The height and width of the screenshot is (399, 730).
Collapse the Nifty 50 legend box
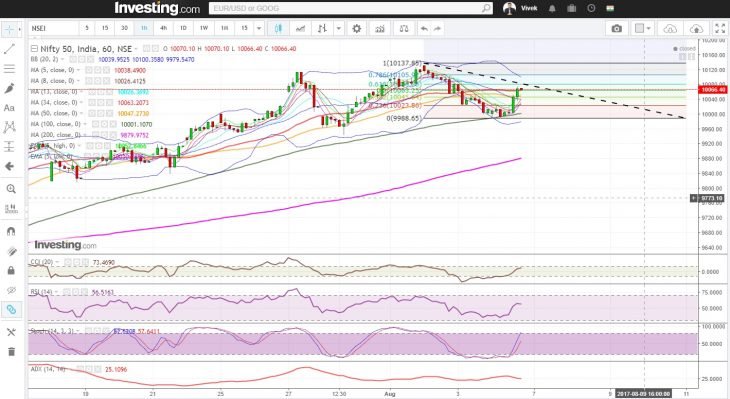coord(34,48)
